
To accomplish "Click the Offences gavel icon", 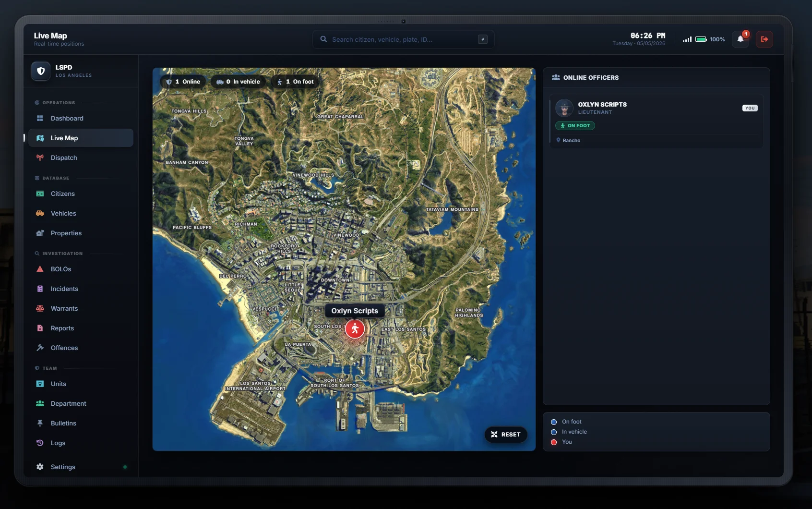I will pyautogui.click(x=40, y=348).
